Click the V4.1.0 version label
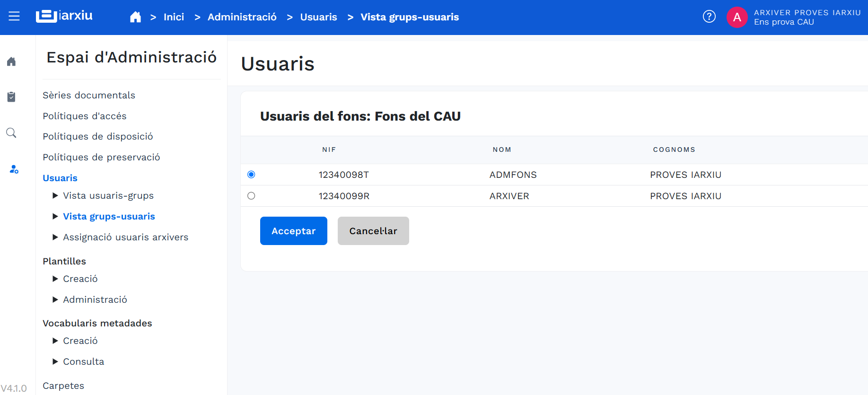868x395 pixels. [14, 388]
